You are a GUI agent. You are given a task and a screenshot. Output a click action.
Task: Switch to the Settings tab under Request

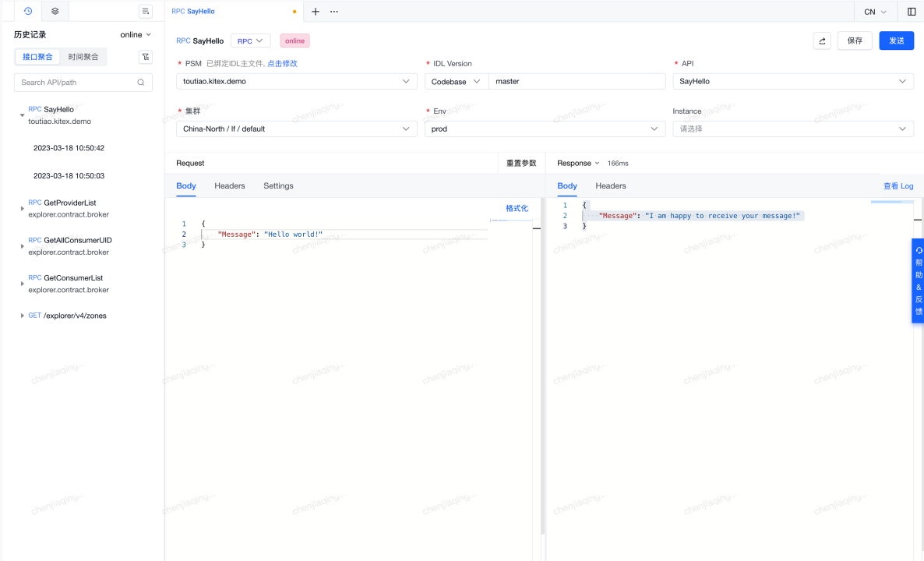[x=277, y=185]
